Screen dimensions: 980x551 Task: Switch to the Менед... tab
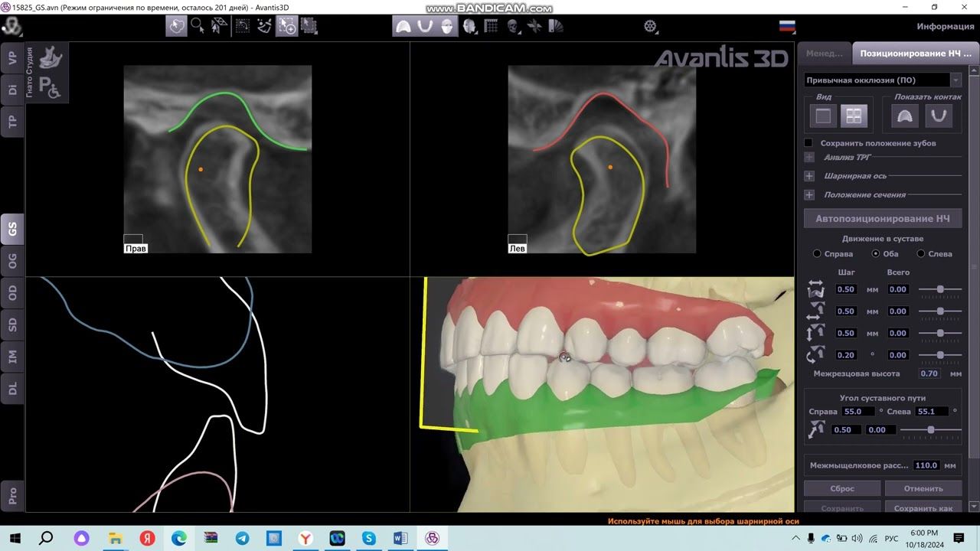(x=824, y=54)
